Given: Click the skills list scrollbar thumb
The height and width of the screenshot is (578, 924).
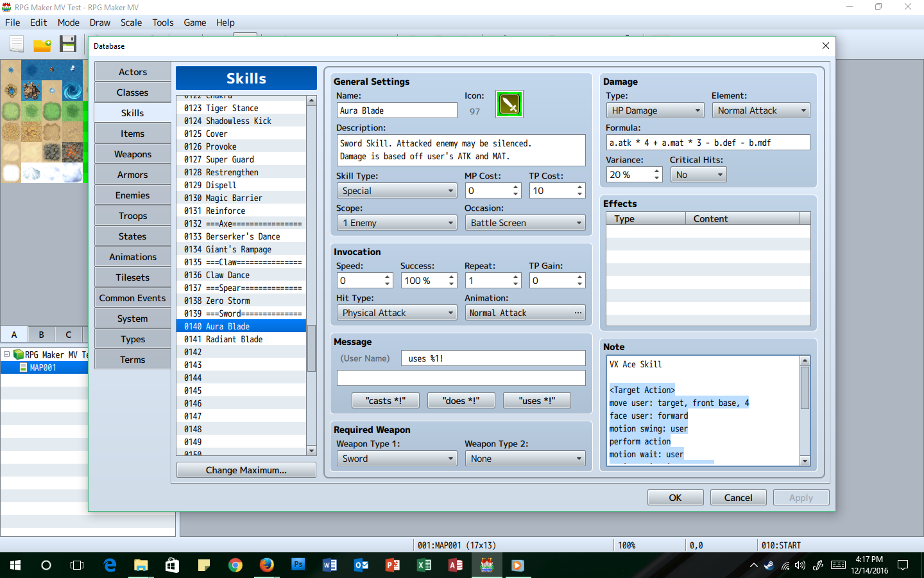Looking at the screenshot, I should [x=311, y=348].
